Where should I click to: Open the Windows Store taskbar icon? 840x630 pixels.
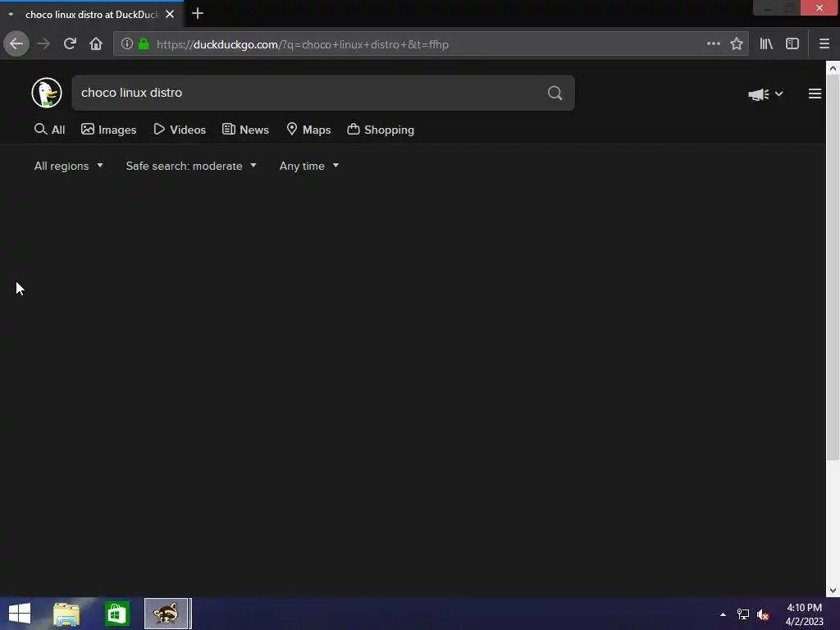(116, 614)
